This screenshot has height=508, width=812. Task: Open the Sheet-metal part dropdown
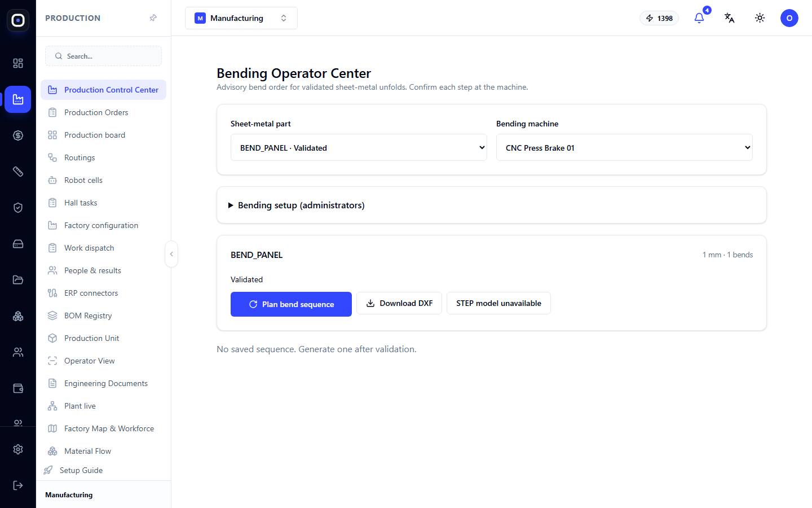[359, 147]
